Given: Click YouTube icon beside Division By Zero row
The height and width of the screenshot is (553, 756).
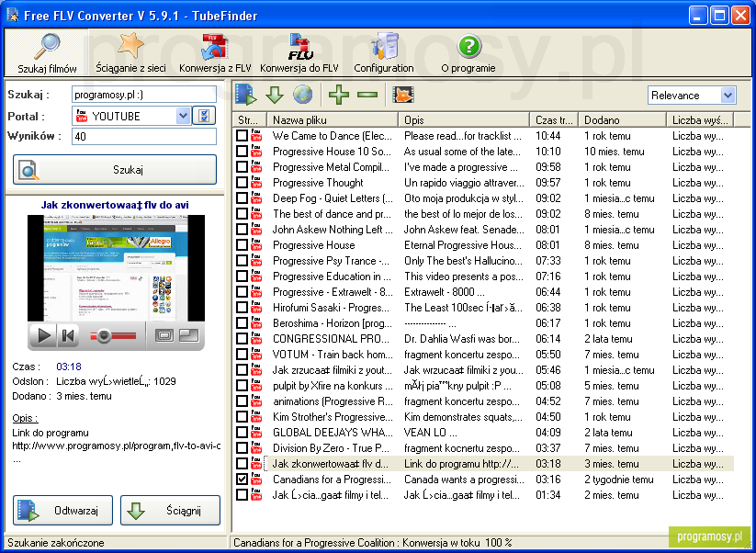Looking at the screenshot, I should point(256,448).
